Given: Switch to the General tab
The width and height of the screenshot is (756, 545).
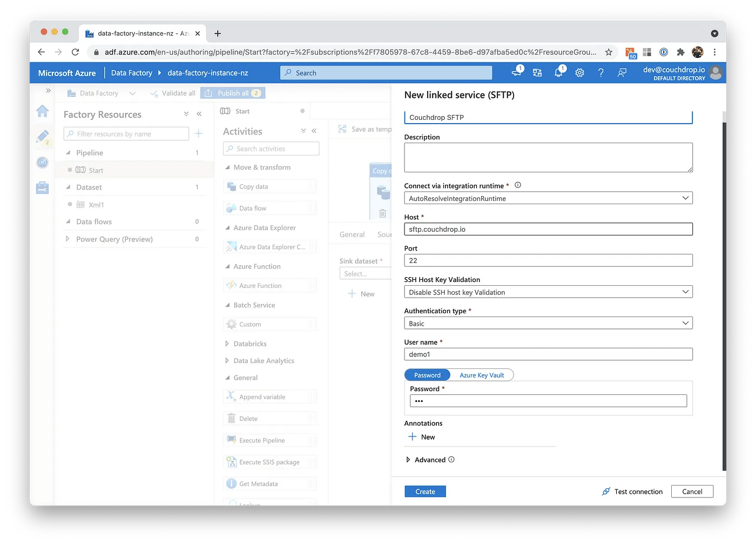Looking at the screenshot, I should 352,234.
